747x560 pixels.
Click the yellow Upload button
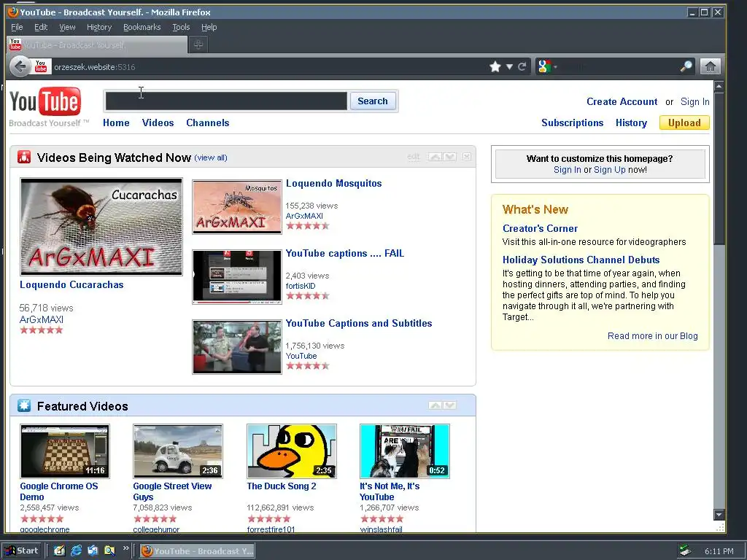[684, 122]
